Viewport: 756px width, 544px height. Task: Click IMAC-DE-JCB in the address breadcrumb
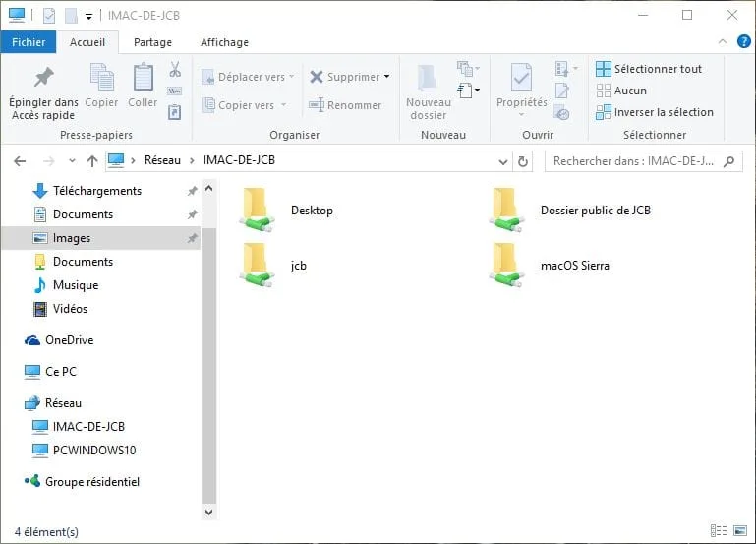point(239,160)
